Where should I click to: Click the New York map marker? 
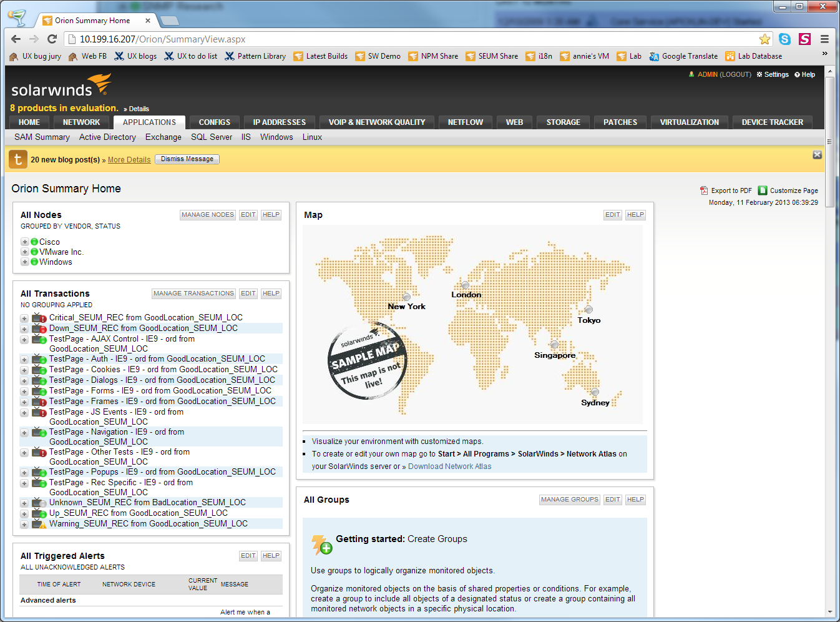pyautogui.click(x=407, y=297)
